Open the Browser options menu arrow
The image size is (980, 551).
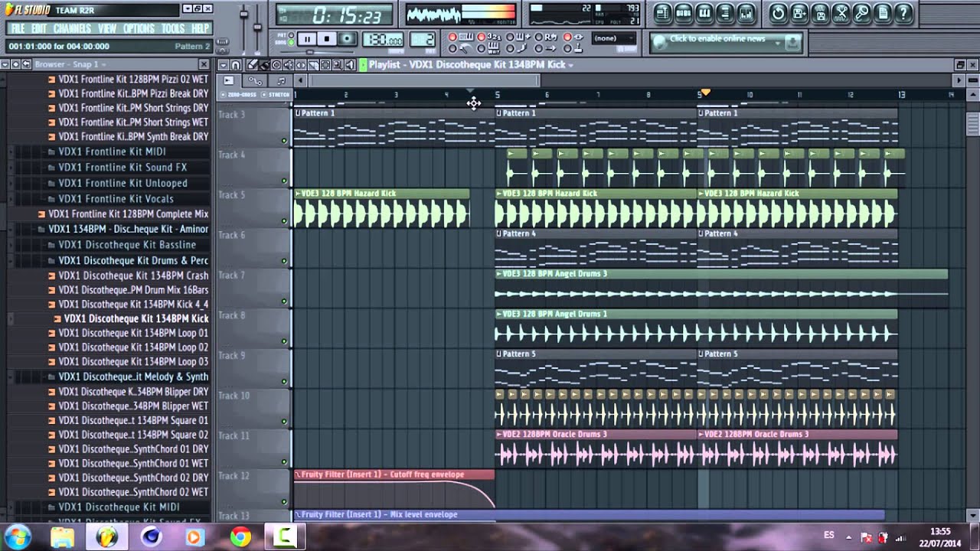click(x=5, y=64)
